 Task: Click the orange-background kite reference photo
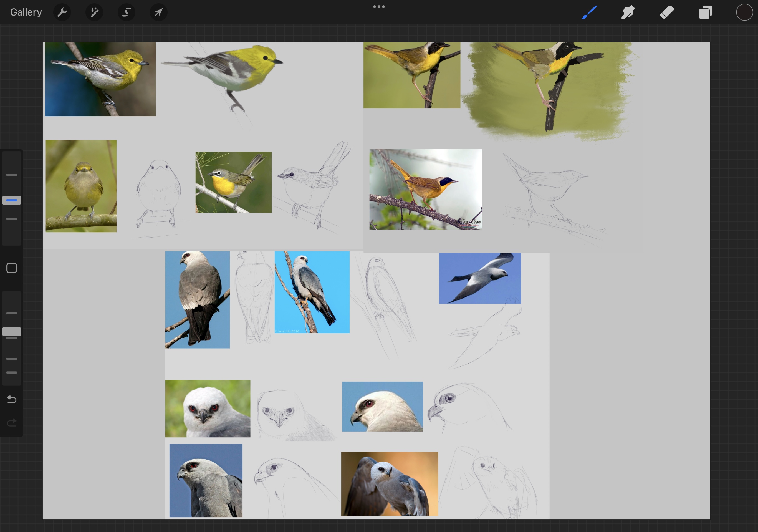click(x=390, y=483)
